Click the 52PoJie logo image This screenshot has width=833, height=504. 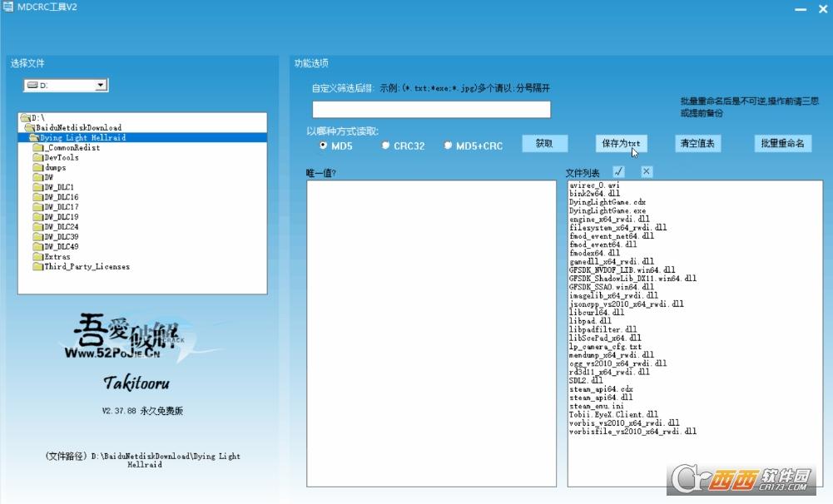131,336
